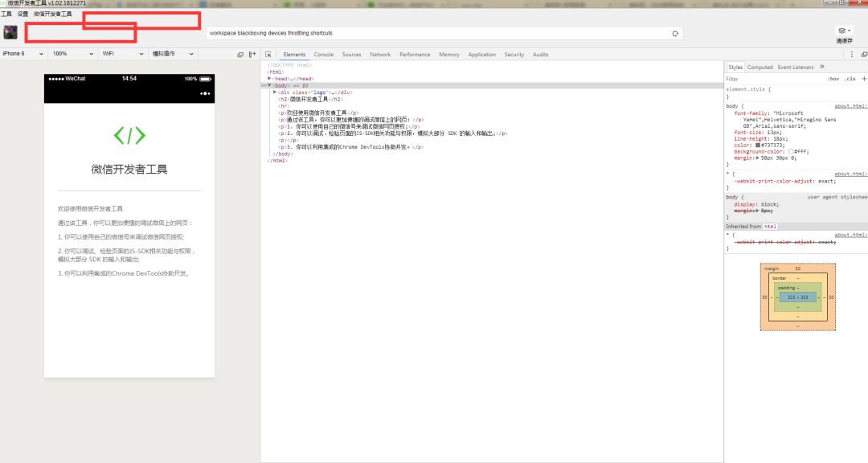
Task: Open the 清缓存 clear cache dropdown
Action: [844, 35]
